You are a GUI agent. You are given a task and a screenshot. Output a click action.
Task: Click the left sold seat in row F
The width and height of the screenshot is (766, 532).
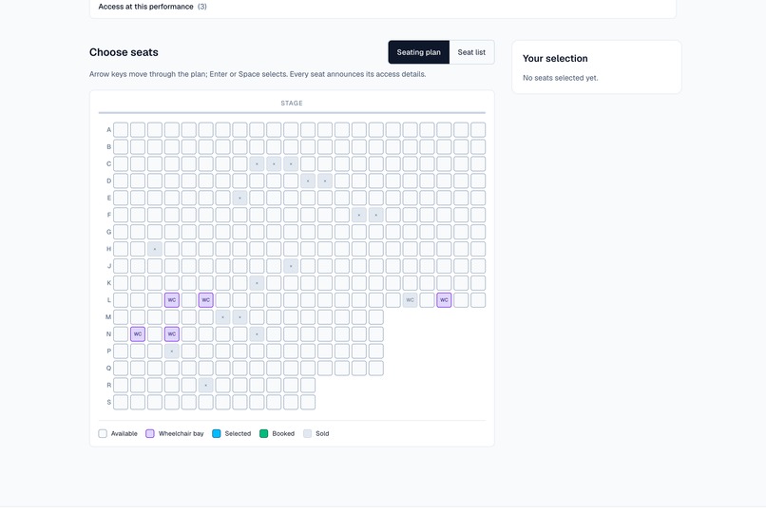click(359, 215)
